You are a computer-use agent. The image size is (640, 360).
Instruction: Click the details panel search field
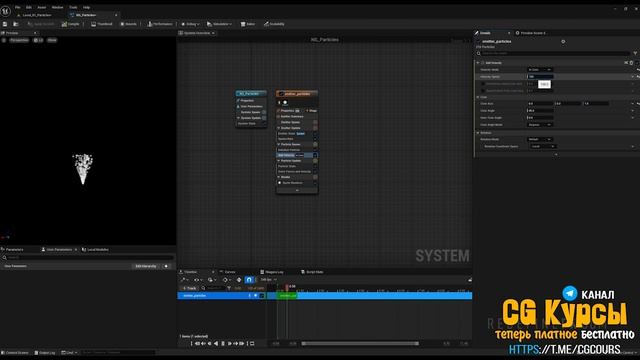click(553, 53)
